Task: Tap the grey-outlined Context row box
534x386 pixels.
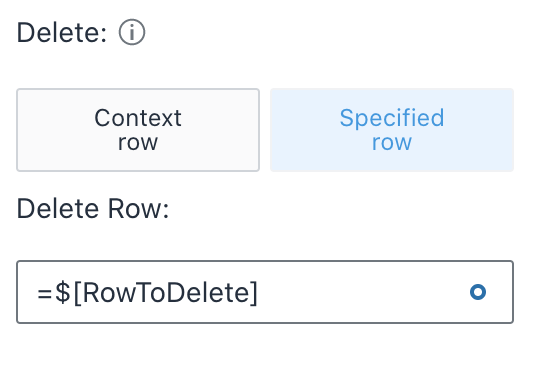Action: click(138, 130)
